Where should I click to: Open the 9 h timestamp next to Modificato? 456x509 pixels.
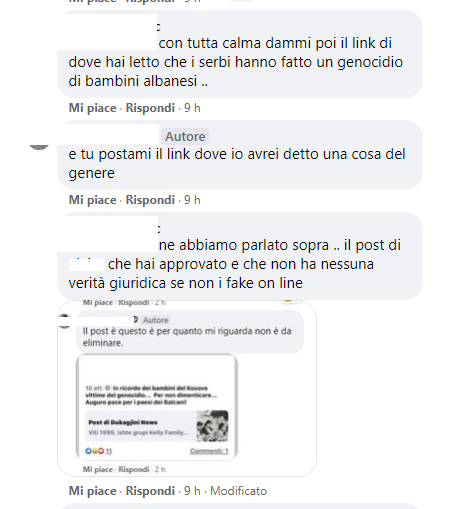192,491
